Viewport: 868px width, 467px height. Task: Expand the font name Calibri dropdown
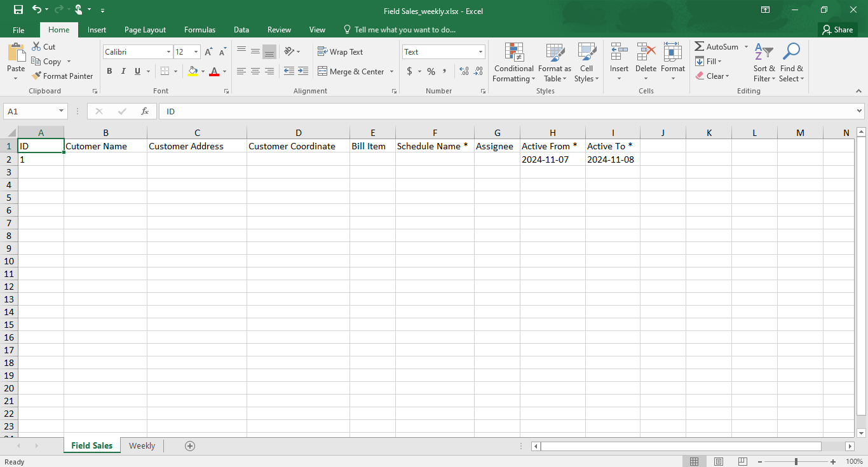tap(168, 52)
